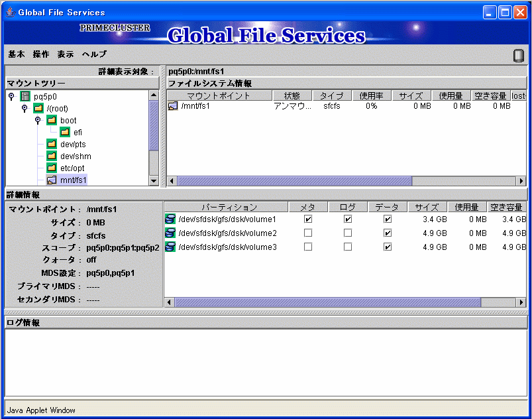Click the ログ column header

click(x=348, y=207)
